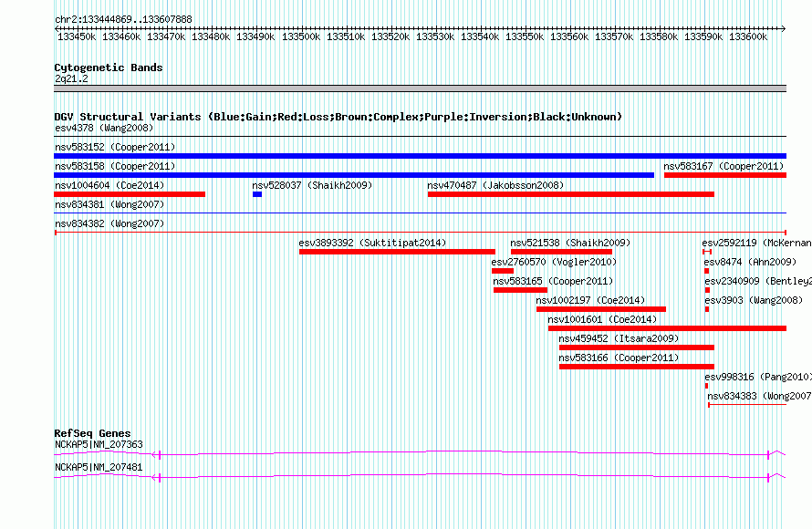
Task: Open the nsv521538 (Shaikh2009) red bar
Action: click(561, 252)
